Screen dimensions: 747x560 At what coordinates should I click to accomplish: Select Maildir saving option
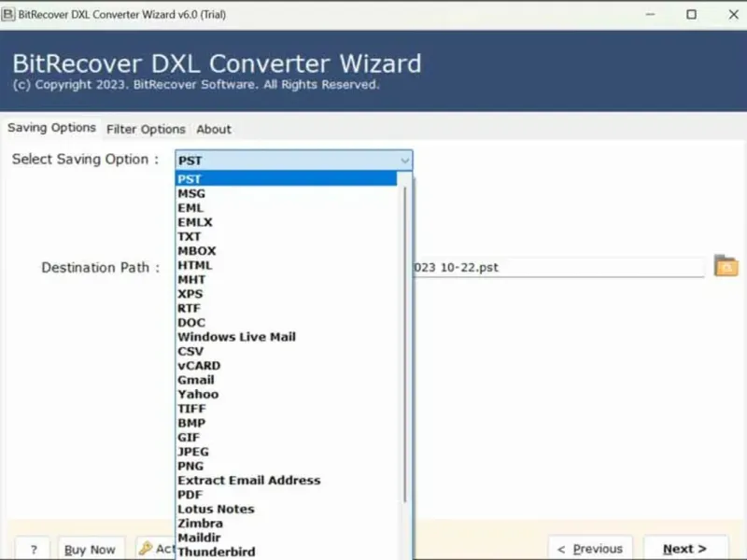click(x=287, y=538)
